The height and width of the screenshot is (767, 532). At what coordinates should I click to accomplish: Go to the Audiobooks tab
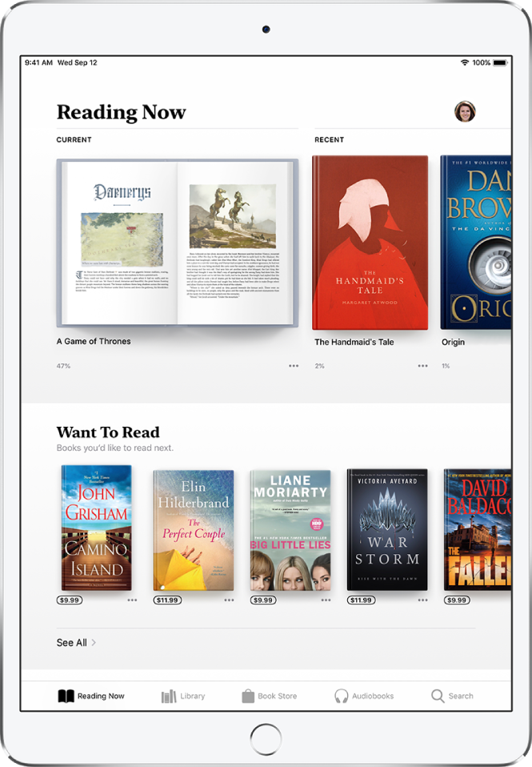[x=364, y=696]
